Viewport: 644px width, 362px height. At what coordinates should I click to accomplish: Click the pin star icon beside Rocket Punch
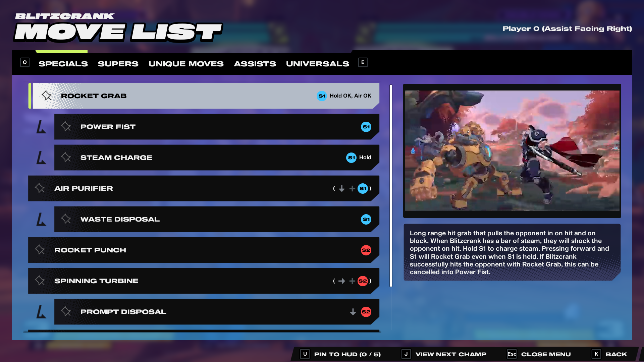click(40, 250)
